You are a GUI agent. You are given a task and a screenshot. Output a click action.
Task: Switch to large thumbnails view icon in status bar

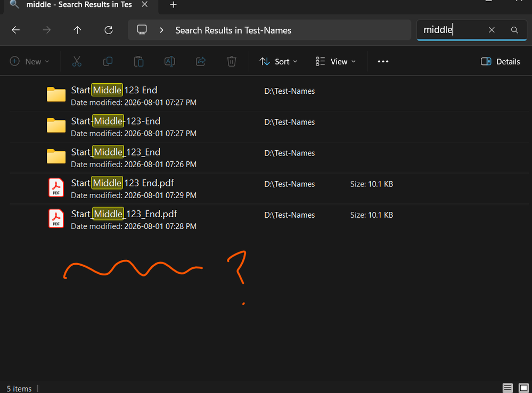click(523, 388)
